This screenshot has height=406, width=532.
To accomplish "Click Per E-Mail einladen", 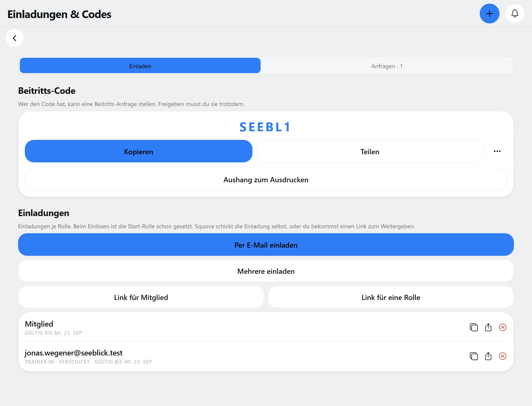I will click(x=266, y=245).
